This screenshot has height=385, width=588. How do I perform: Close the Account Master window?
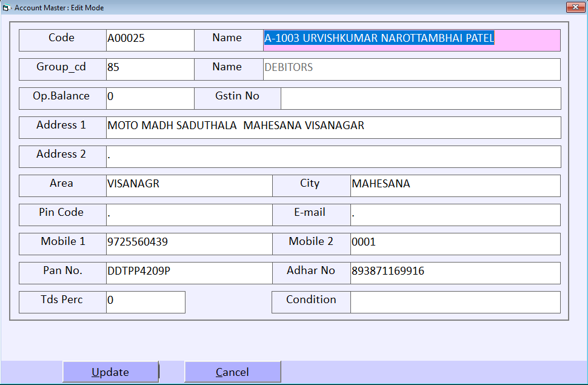(575, 7)
